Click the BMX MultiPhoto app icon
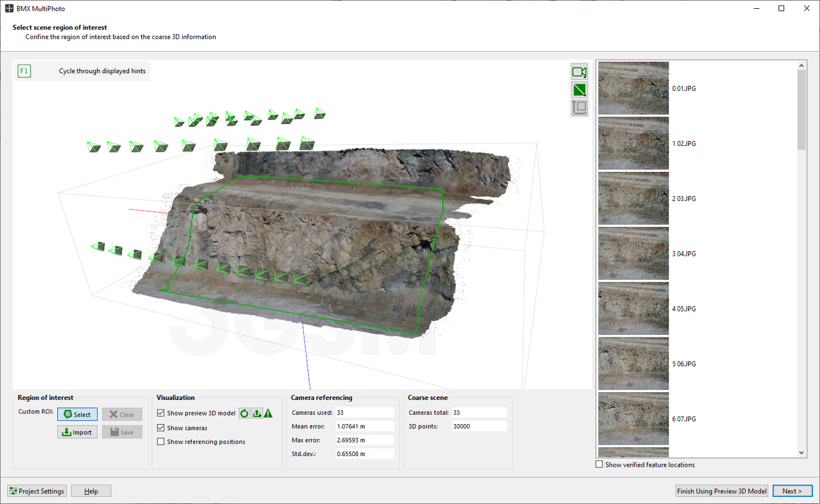The image size is (820, 504). (x=9, y=9)
